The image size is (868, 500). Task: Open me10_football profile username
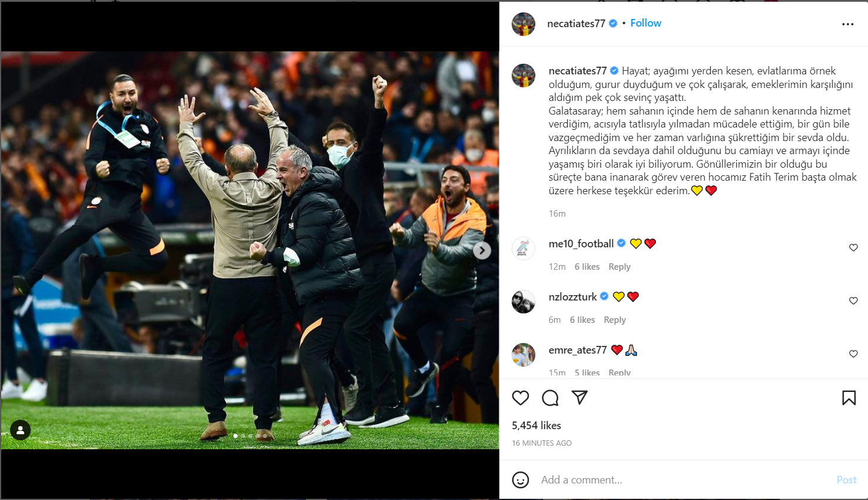pyautogui.click(x=581, y=243)
